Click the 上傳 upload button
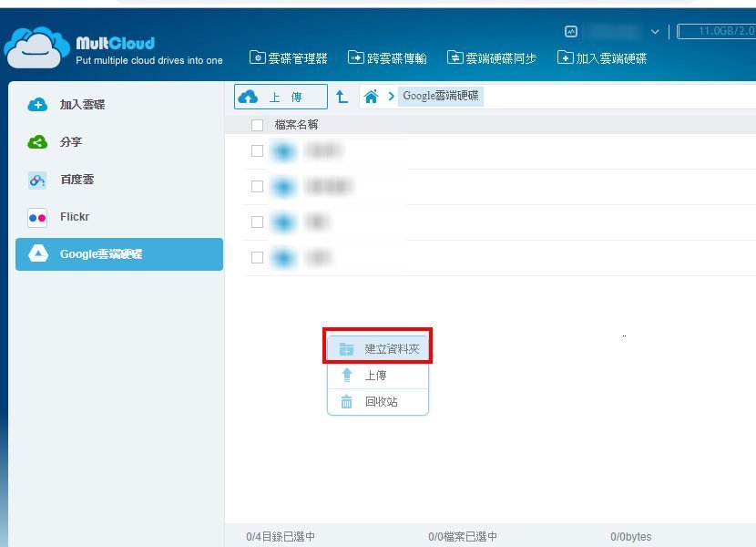This screenshot has width=756, height=547. 281,97
